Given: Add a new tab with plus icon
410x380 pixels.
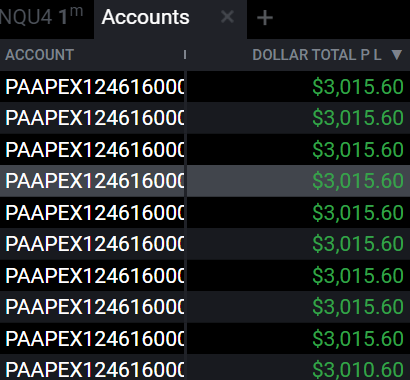Looking at the screenshot, I should pos(265,18).
